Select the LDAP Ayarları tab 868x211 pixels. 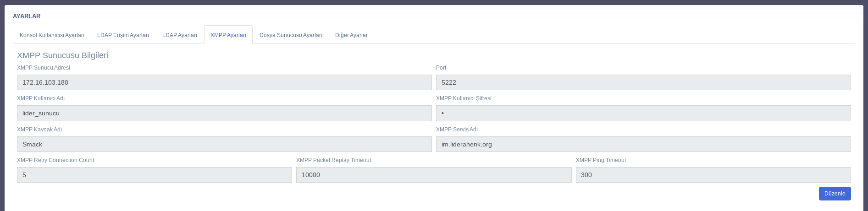(179, 35)
